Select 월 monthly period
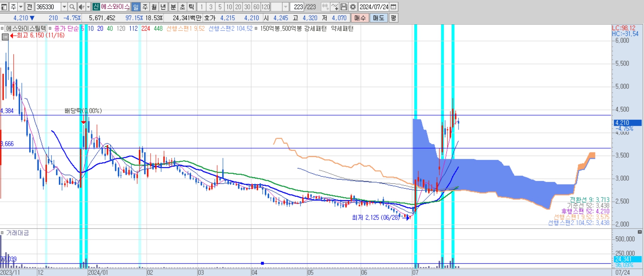Screen dimensions: 644x276 pos(154,7)
